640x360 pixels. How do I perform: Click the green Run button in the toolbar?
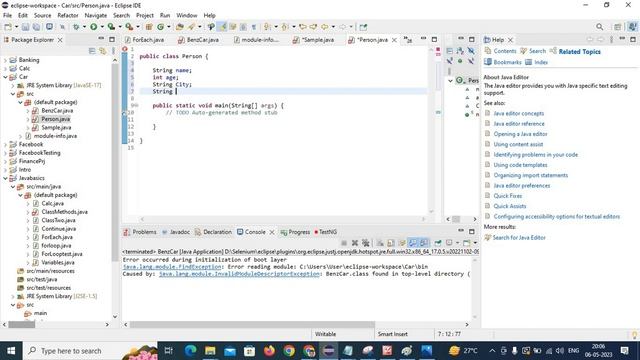(93, 27)
